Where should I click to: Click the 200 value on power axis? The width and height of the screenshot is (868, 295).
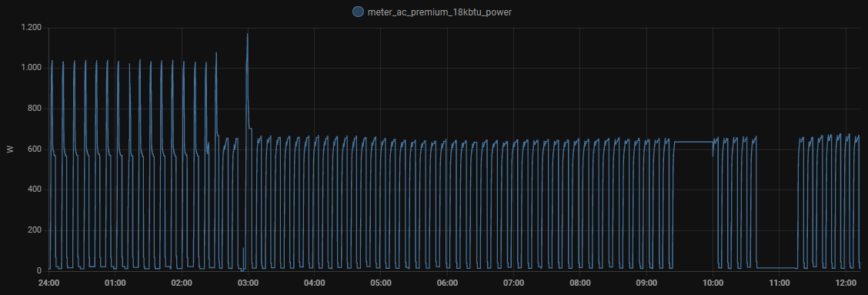(35, 230)
